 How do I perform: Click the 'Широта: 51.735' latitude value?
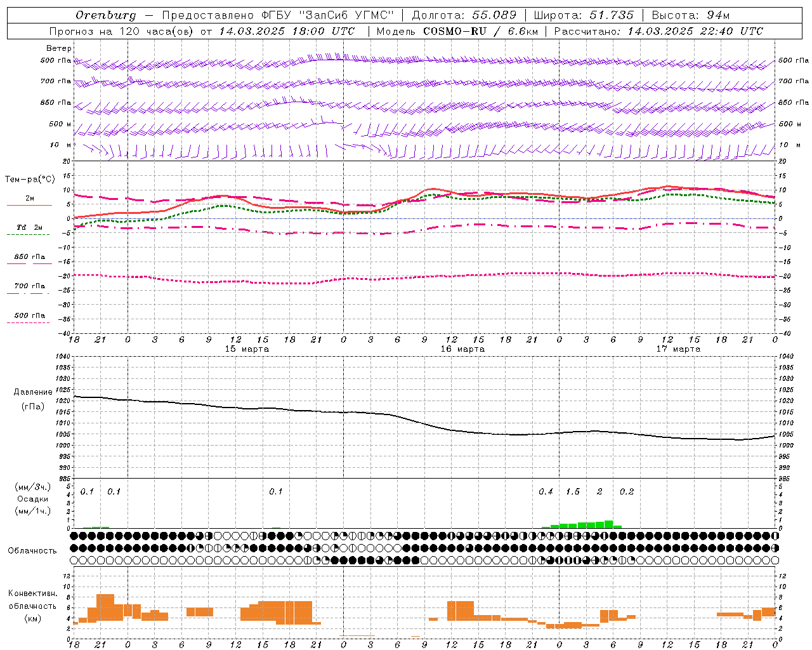pos(584,15)
